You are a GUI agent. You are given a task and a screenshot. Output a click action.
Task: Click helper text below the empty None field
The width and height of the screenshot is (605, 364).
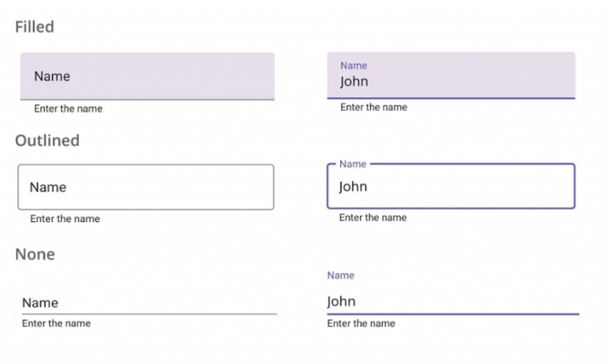pos(56,324)
